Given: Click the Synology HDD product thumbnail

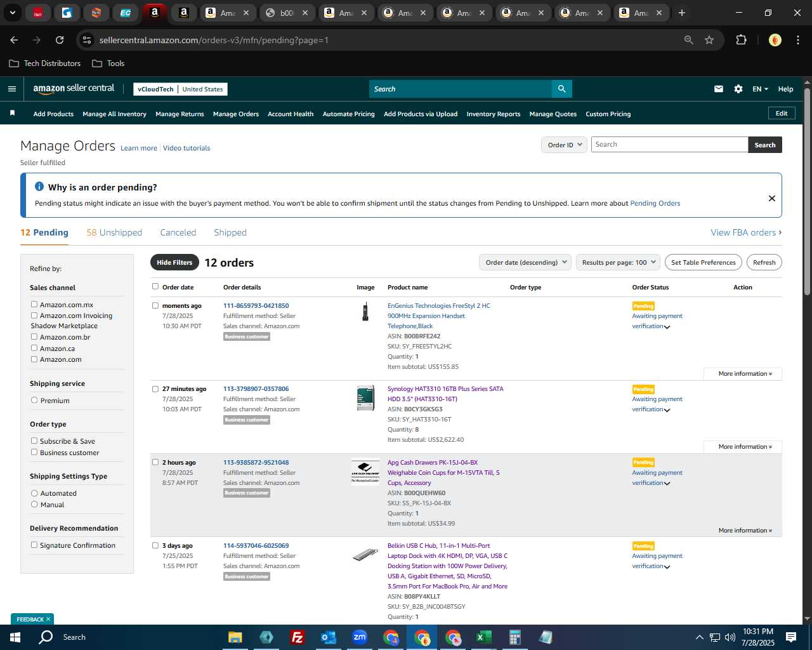Looking at the screenshot, I should coord(365,398).
